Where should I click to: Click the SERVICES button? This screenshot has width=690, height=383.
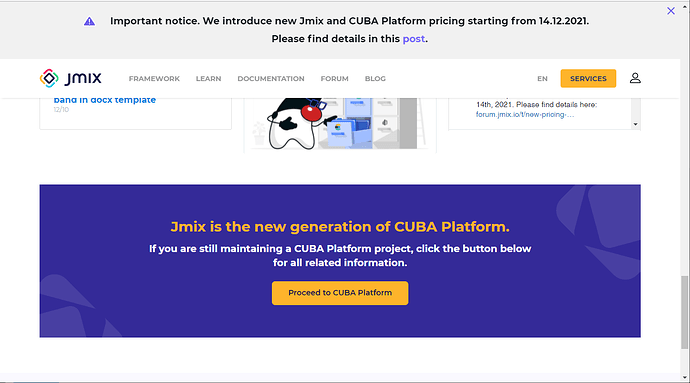(588, 78)
